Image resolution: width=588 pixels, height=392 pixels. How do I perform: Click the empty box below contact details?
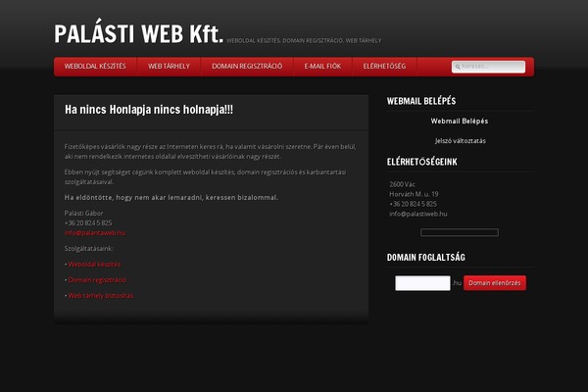tap(460, 232)
